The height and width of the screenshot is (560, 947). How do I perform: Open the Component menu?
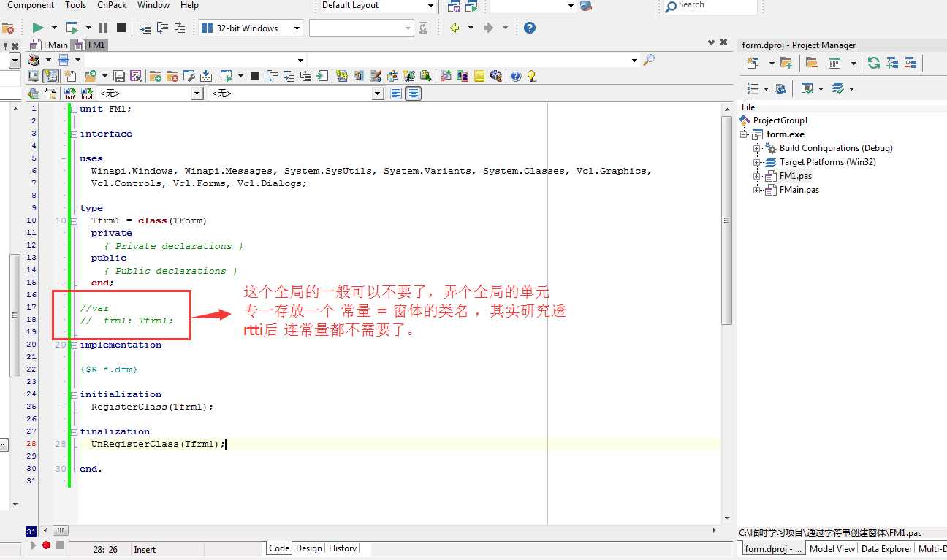point(31,5)
